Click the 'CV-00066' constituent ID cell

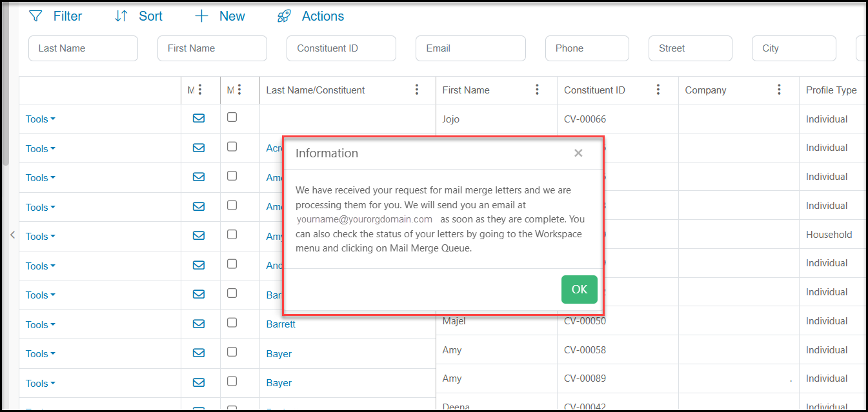pos(585,119)
